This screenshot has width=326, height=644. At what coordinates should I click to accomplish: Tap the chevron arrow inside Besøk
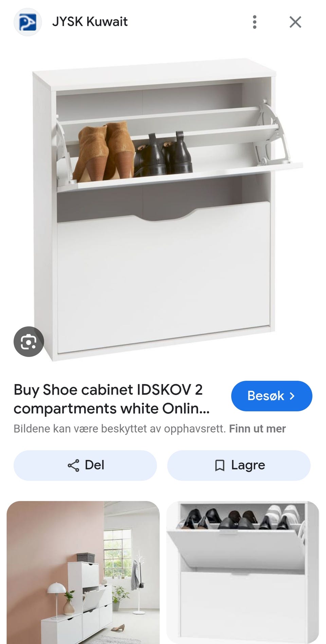[x=292, y=396]
